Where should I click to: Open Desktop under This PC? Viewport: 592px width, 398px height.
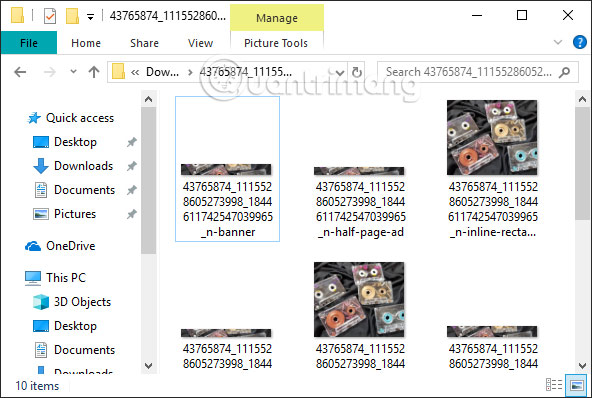65,326
